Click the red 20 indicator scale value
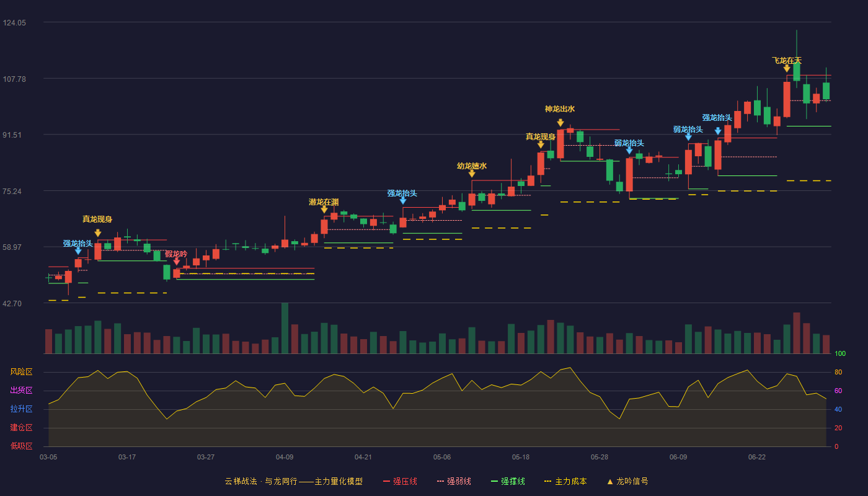868x496 pixels. [838, 428]
